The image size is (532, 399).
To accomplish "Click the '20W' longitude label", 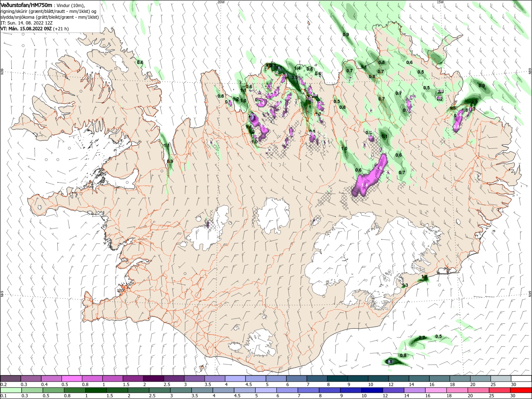I will coord(221,2).
